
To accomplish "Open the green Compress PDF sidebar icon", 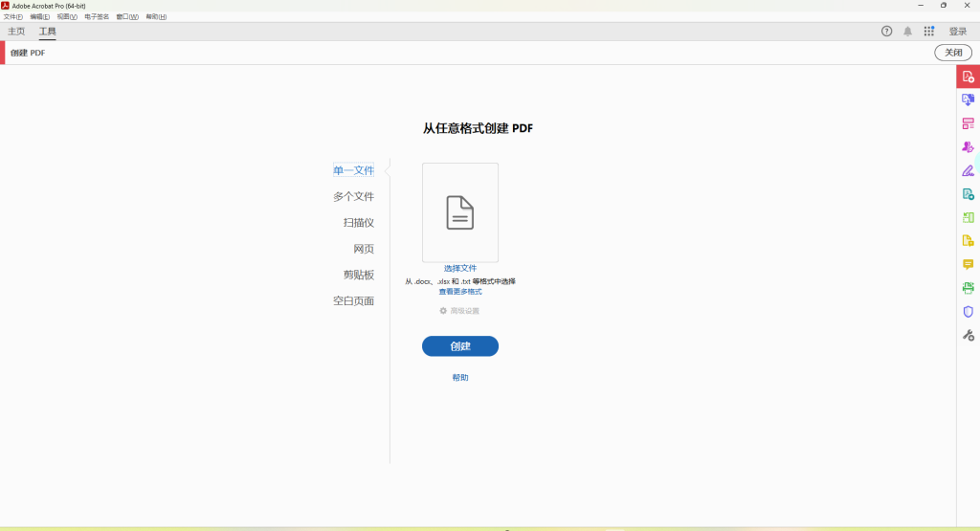I will tap(969, 217).
